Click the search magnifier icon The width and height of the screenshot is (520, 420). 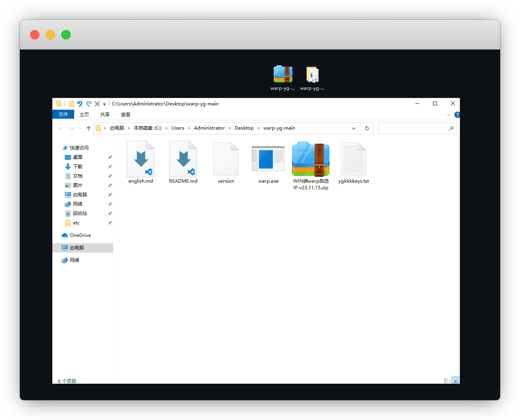coord(451,128)
